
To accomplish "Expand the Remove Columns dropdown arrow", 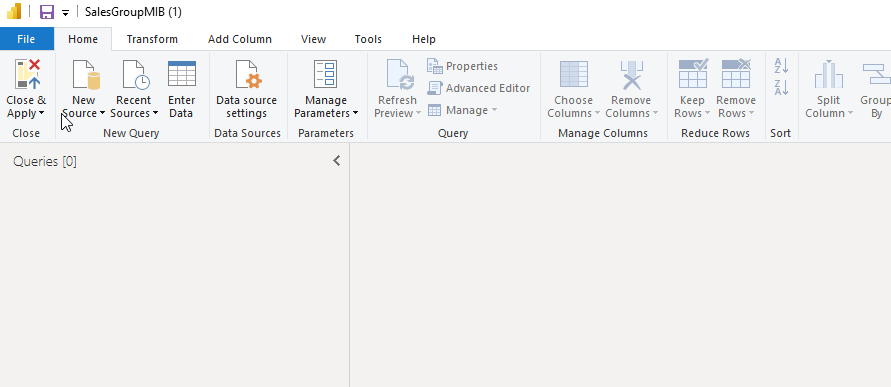I will pyautogui.click(x=655, y=114).
